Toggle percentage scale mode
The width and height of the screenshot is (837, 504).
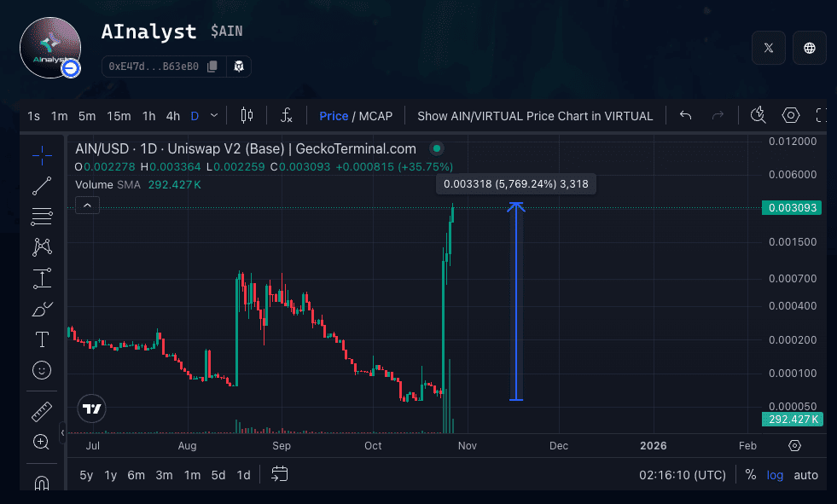[x=750, y=475]
